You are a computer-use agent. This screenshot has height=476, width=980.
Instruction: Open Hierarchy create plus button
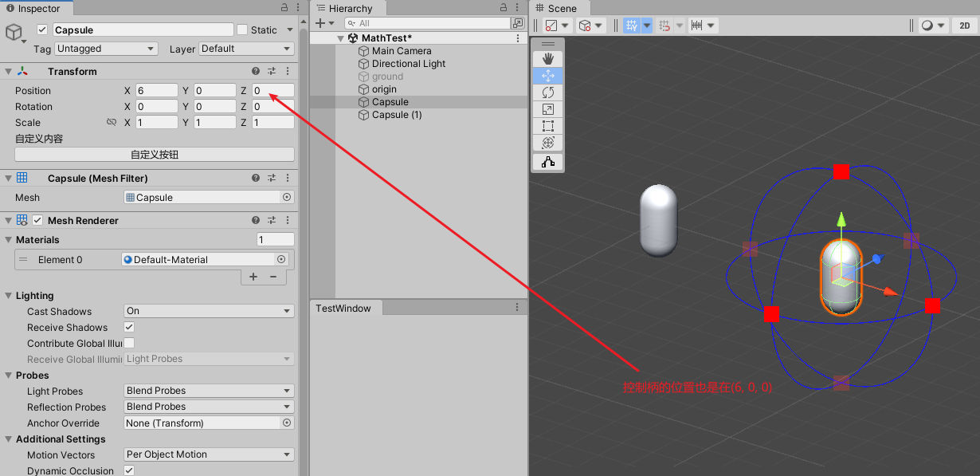(320, 24)
